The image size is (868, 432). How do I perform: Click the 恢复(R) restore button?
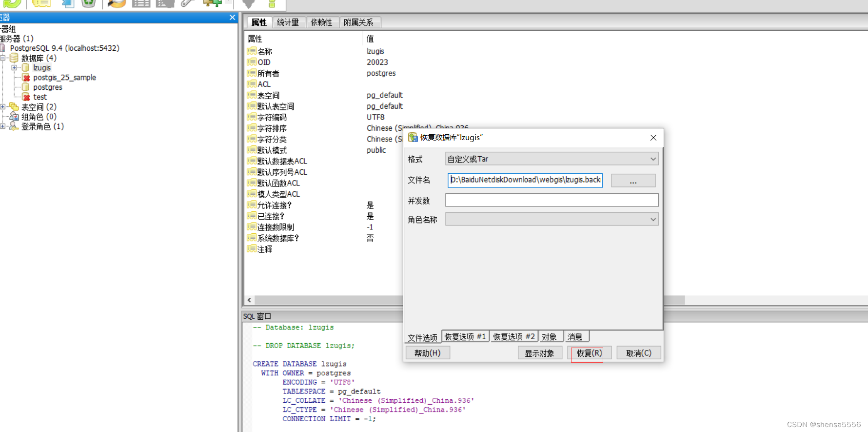click(589, 353)
